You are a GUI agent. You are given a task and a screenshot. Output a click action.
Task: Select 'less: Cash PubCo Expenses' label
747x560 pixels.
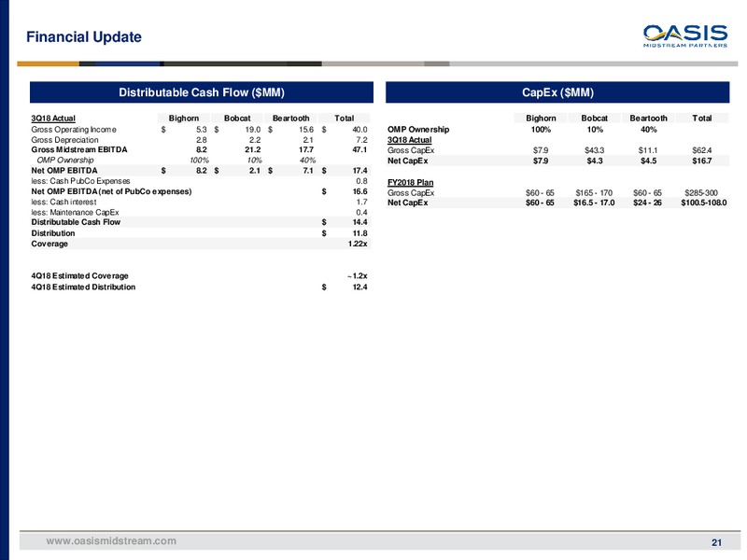point(80,181)
